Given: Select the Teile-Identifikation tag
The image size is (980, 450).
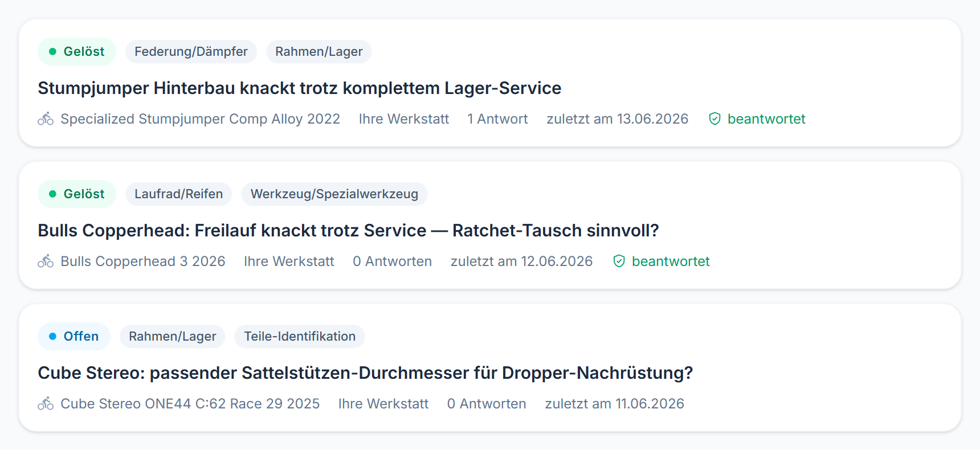Looking at the screenshot, I should coord(300,336).
